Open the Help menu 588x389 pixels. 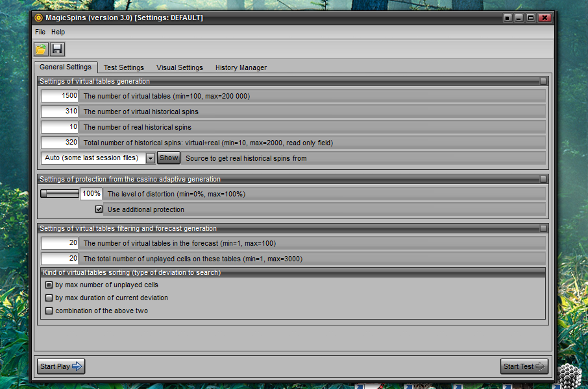point(58,32)
